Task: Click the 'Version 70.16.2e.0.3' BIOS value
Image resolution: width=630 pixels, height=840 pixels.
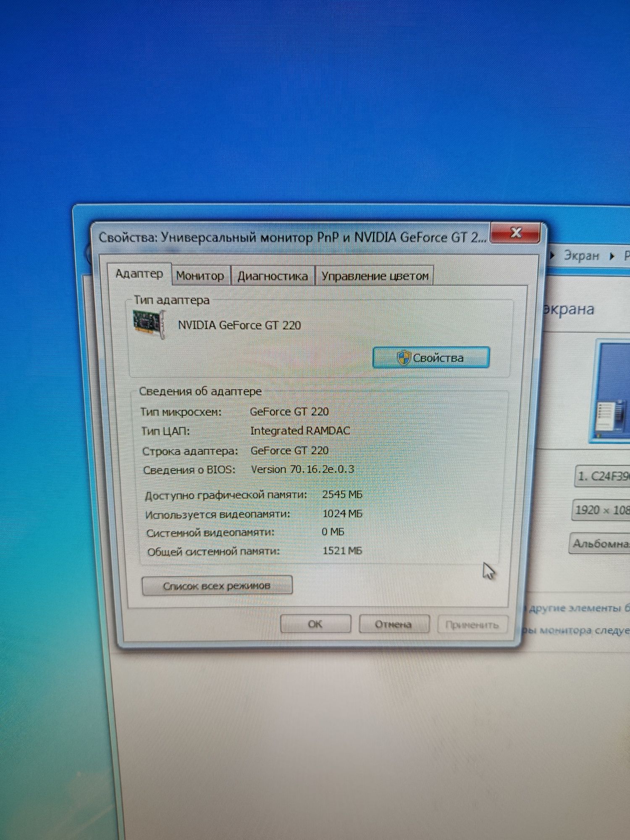Action: [x=302, y=469]
